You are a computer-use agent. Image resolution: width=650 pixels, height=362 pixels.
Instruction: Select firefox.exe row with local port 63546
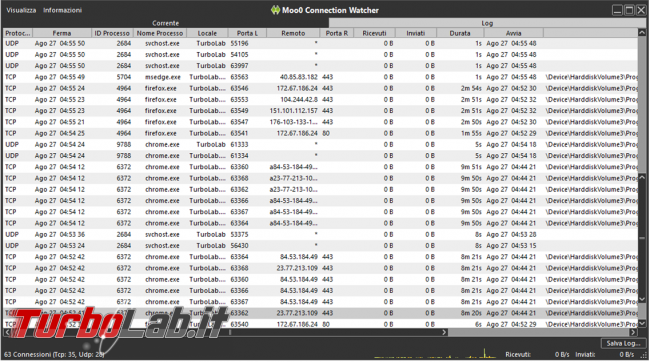tap(320, 88)
